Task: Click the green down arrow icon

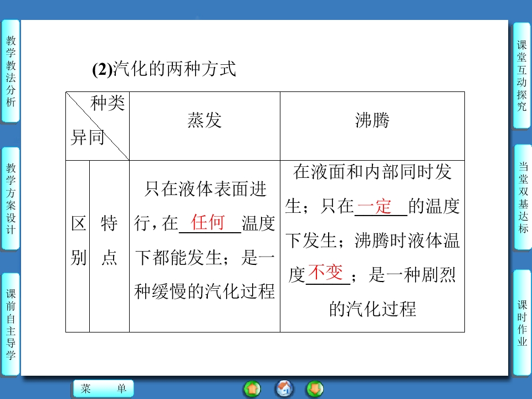Action: pos(315,388)
